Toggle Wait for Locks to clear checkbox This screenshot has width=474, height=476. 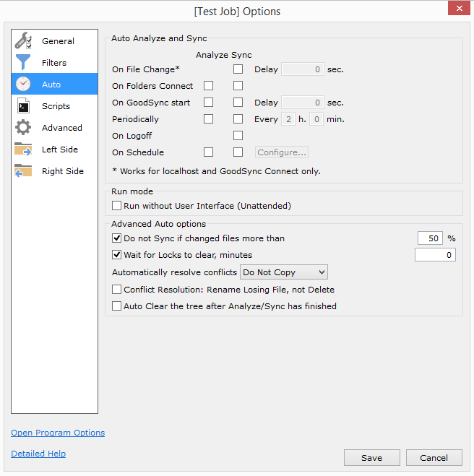pyautogui.click(x=117, y=255)
